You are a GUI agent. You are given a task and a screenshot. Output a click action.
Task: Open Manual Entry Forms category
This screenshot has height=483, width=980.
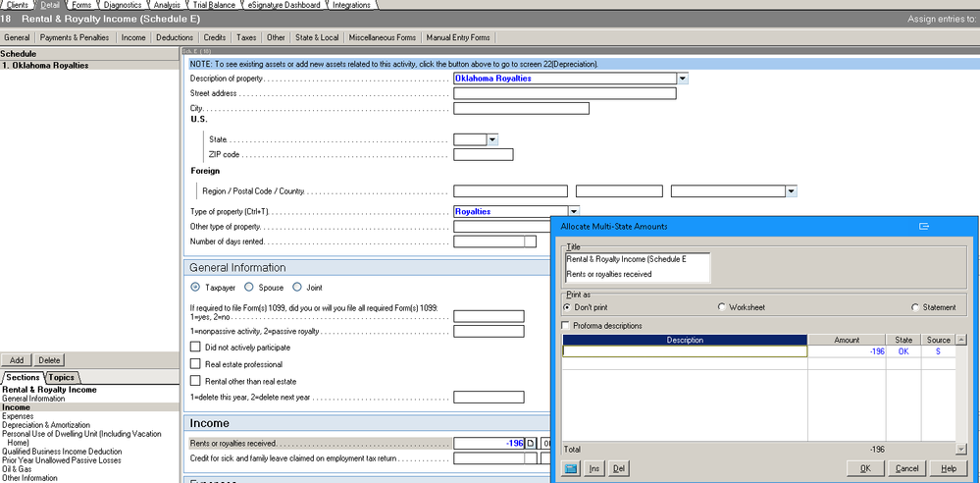pos(458,37)
